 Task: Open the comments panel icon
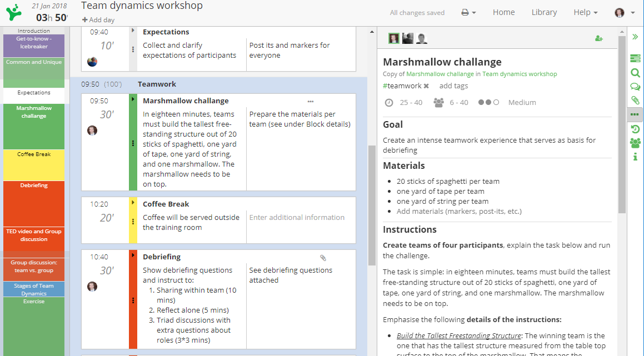click(635, 87)
